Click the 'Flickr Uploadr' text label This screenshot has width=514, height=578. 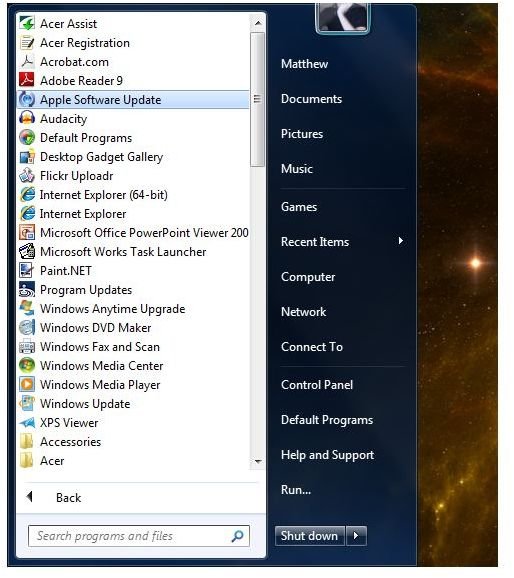(x=76, y=176)
